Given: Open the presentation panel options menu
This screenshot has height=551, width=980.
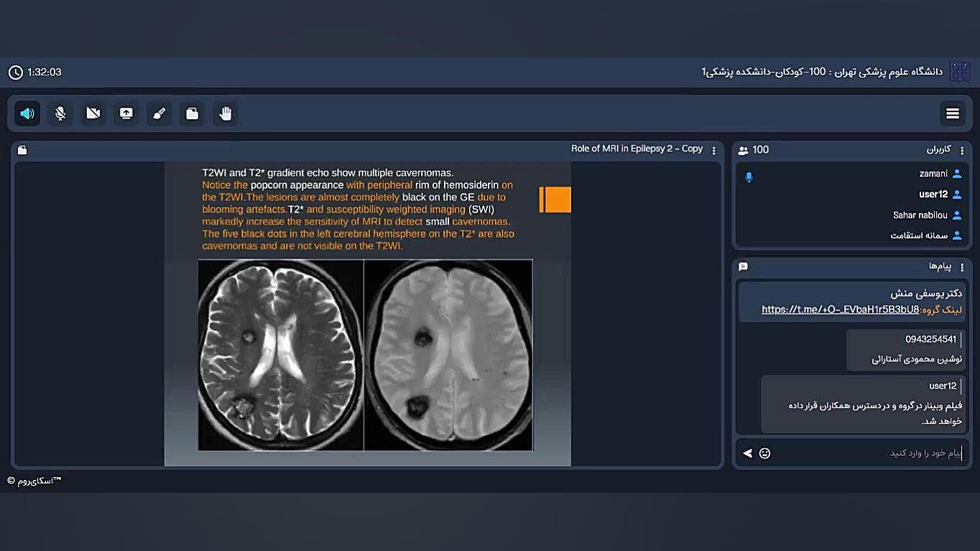Looking at the screenshot, I should click(713, 150).
